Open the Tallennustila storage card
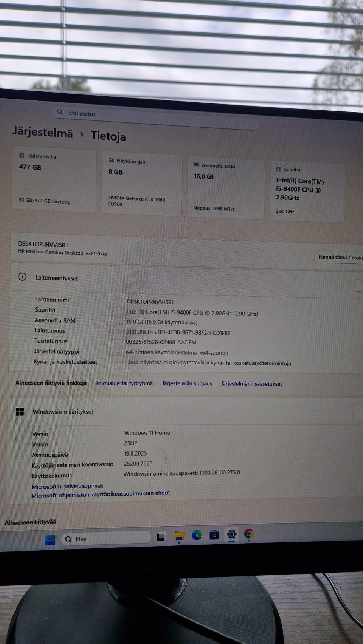The width and height of the screenshot is (363, 644). [x=54, y=179]
